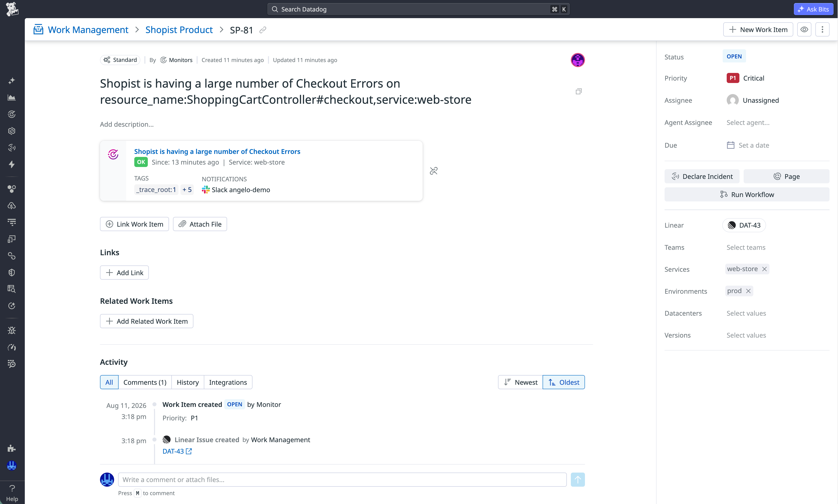Viewport: 838px width, 504px height.
Task: Click the looping arrow delivery sidebar icon
Action: tap(12, 256)
